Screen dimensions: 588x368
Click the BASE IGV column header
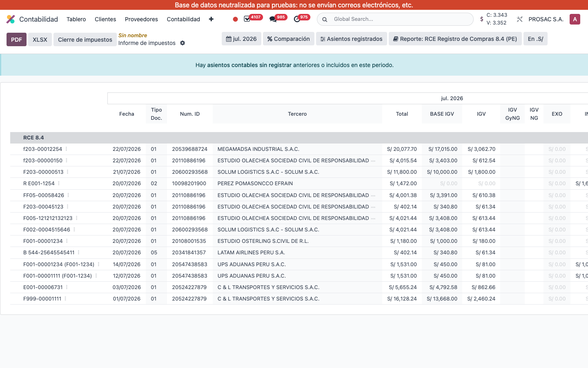coord(442,114)
